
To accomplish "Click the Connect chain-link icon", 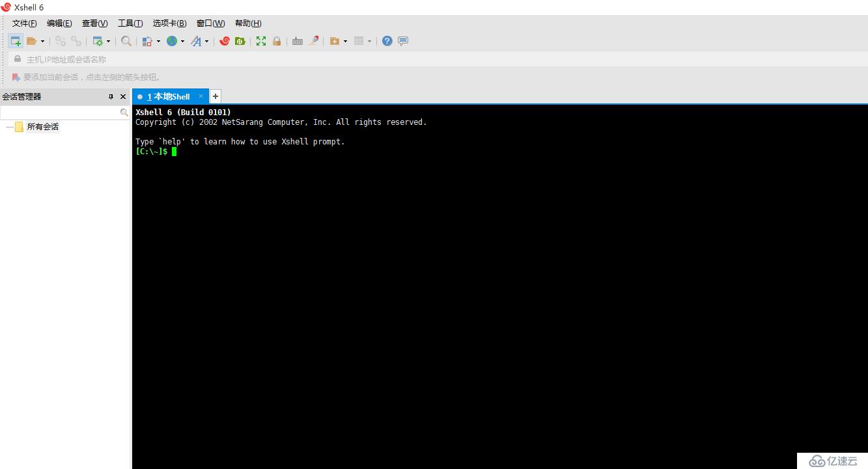I will coord(61,41).
